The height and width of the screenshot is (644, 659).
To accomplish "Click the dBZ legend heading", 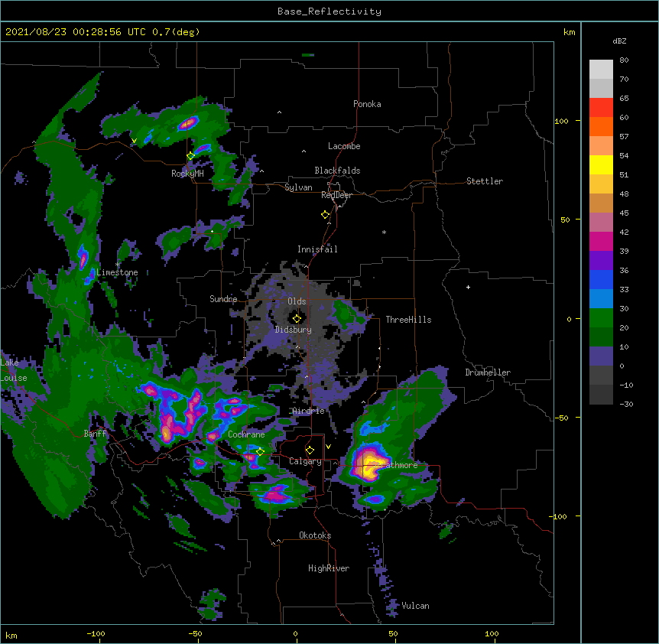I will [619, 41].
